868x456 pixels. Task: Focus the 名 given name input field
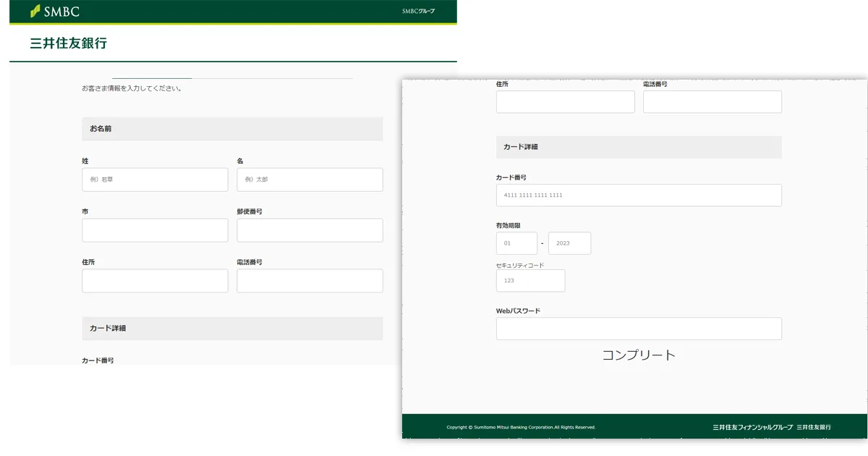click(310, 180)
